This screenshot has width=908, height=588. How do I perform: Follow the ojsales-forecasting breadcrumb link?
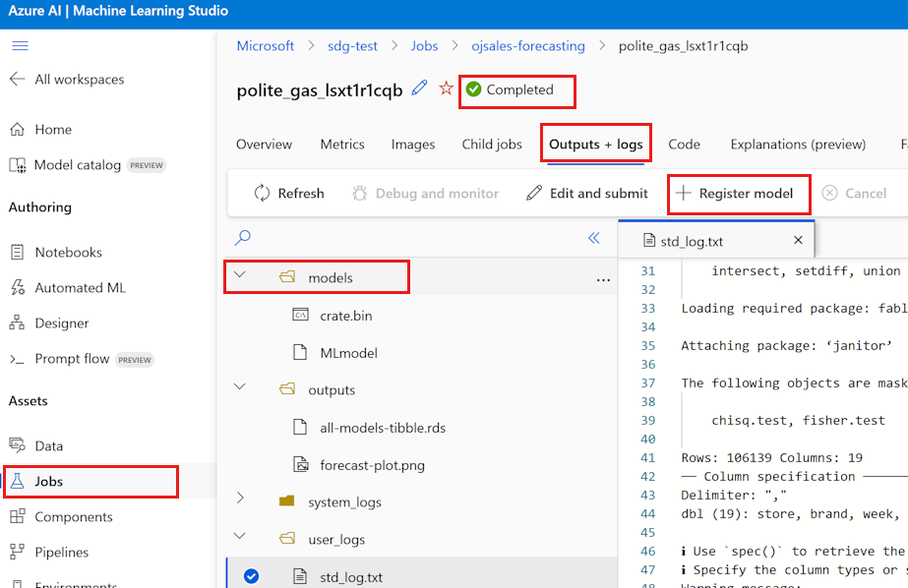click(528, 45)
